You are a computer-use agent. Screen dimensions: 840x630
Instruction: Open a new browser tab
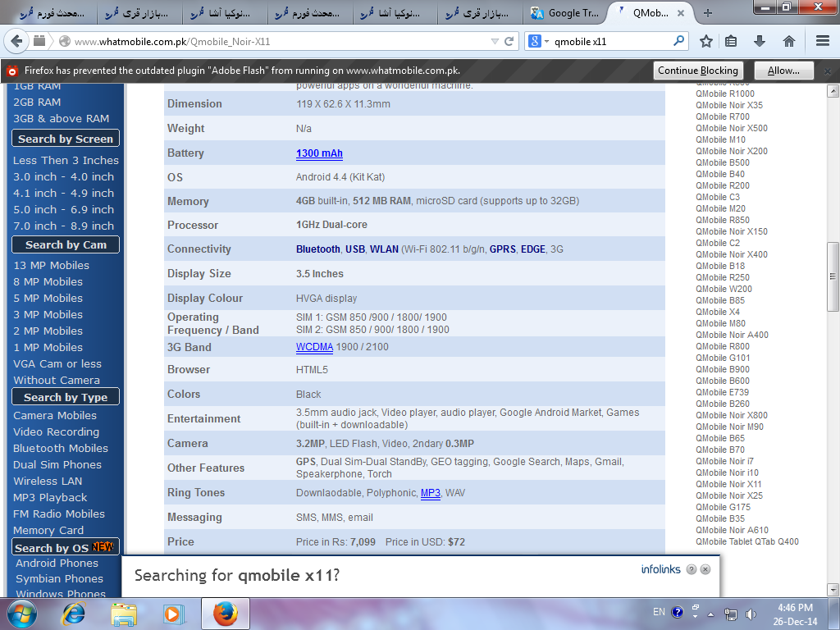(708, 13)
